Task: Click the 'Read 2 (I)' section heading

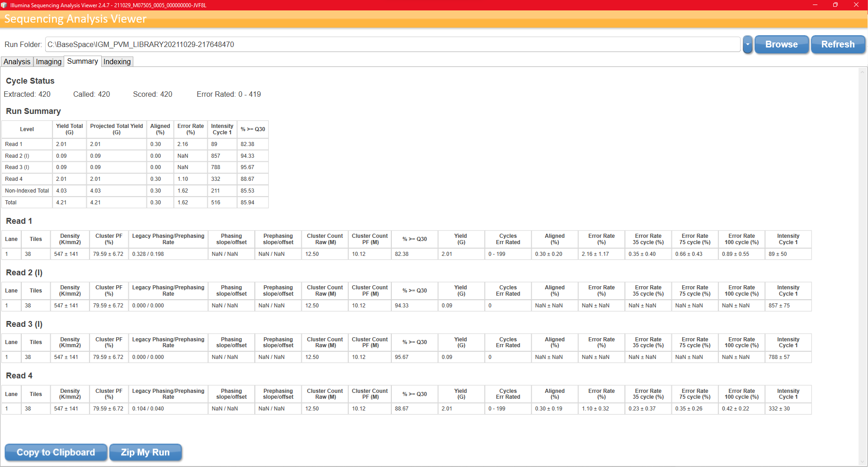Action: [x=24, y=273]
